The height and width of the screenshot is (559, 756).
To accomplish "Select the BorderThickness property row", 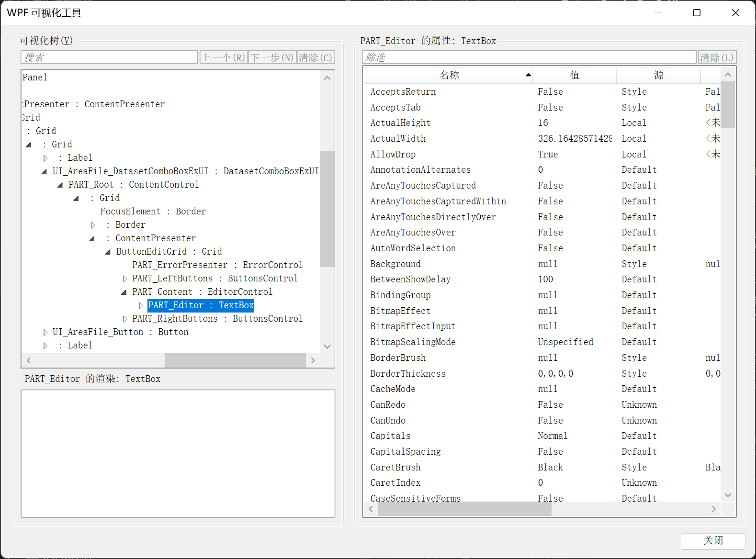I will [542, 374].
